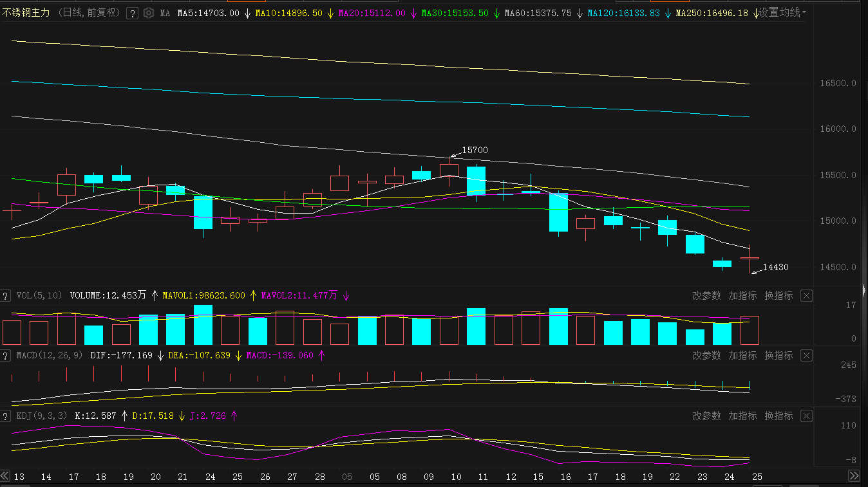
Task: Click date 24 beside the final 25
Action: 730,477
